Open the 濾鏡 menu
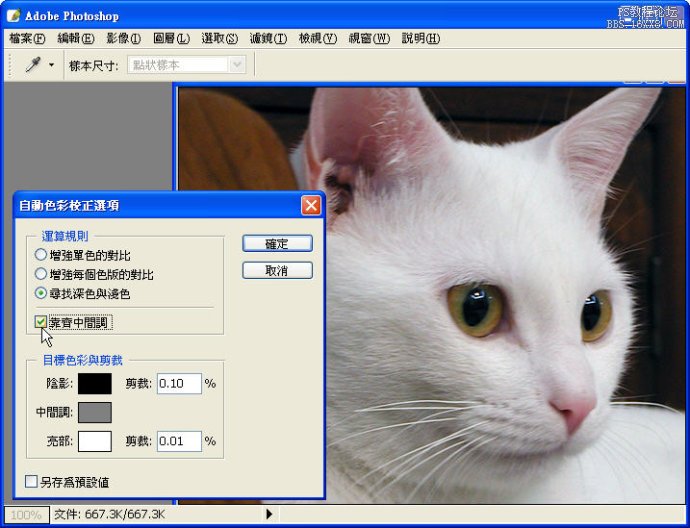The width and height of the screenshot is (690, 528). [x=268, y=38]
